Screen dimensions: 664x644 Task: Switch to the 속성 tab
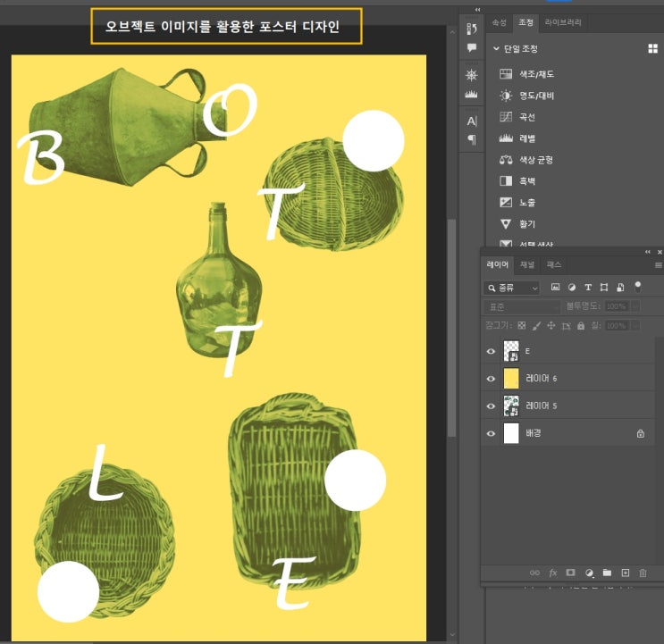499,22
